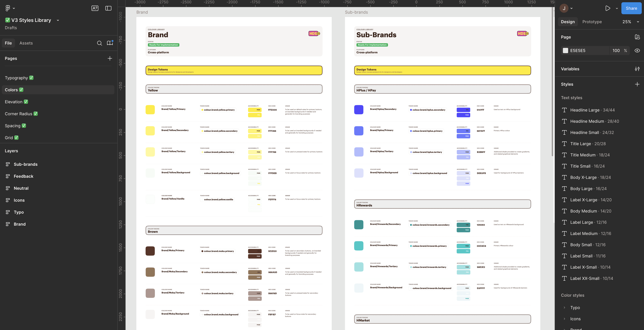Expand the Typo color styles group
This screenshot has height=330, width=644.
tap(564, 308)
